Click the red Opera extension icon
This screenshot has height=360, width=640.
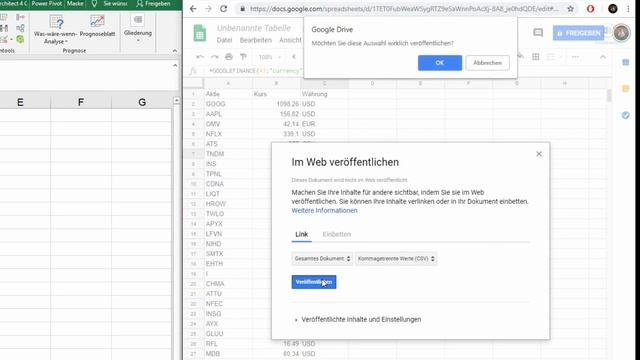click(x=590, y=9)
